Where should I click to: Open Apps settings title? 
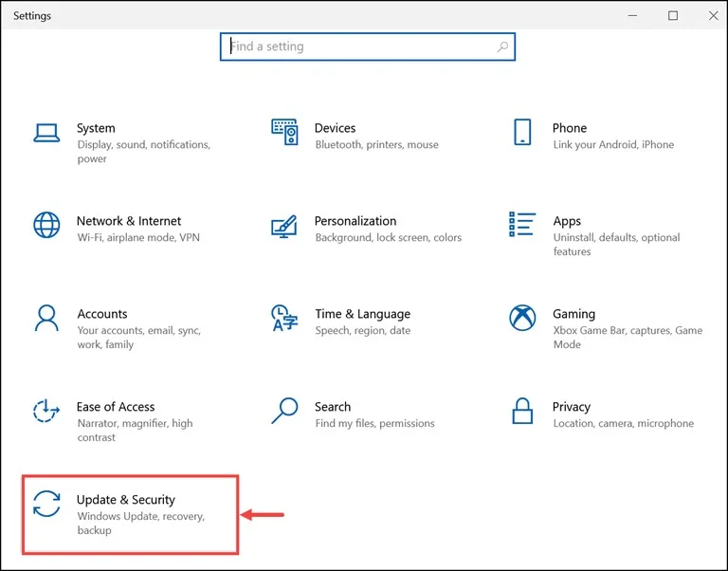coord(567,222)
